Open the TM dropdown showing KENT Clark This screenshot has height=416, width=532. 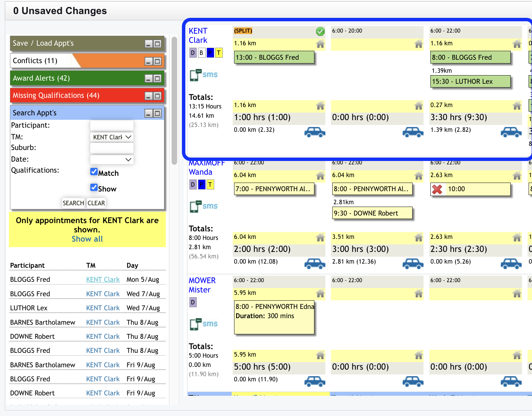(112, 137)
